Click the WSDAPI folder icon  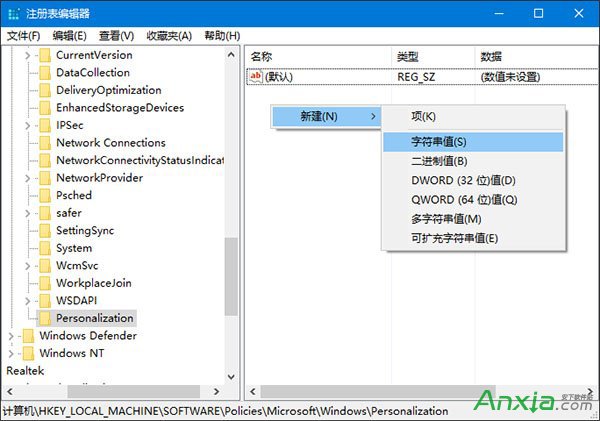click(x=45, y=300)
